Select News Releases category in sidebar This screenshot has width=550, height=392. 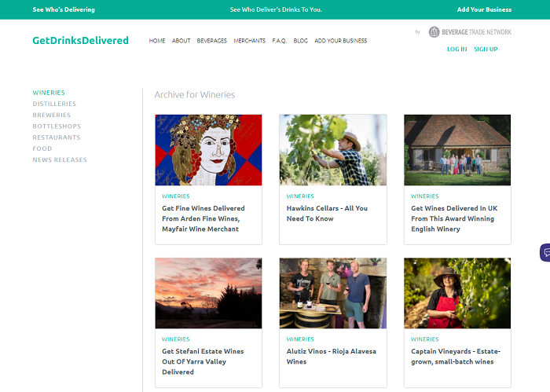(x=60, y=160)
